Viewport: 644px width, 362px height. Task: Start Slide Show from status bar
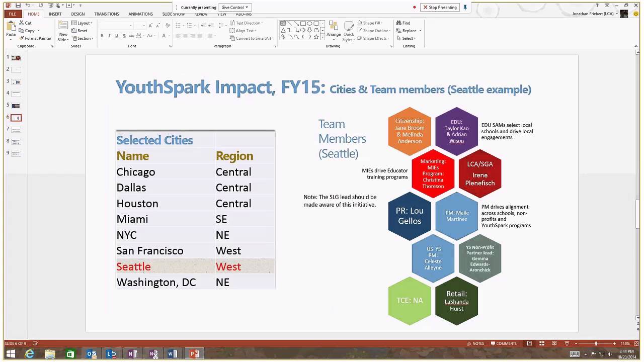(567, 343)
